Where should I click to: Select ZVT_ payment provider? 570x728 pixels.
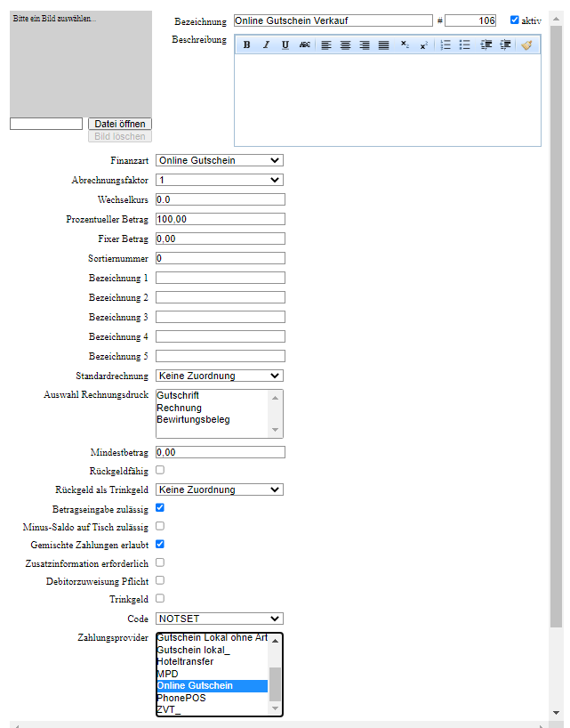tap(212, 710)
